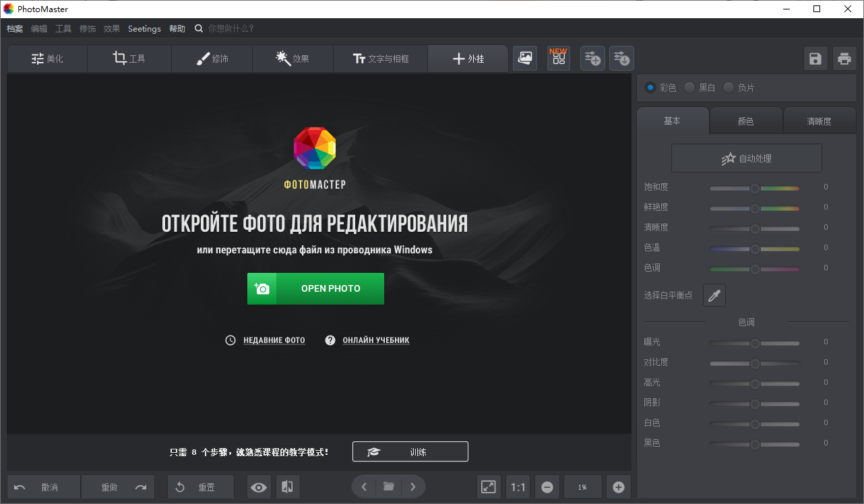Viewport: 864px width, 504px height.
Task: Click the NEW grid layout icon
Action: coord(559,59)
